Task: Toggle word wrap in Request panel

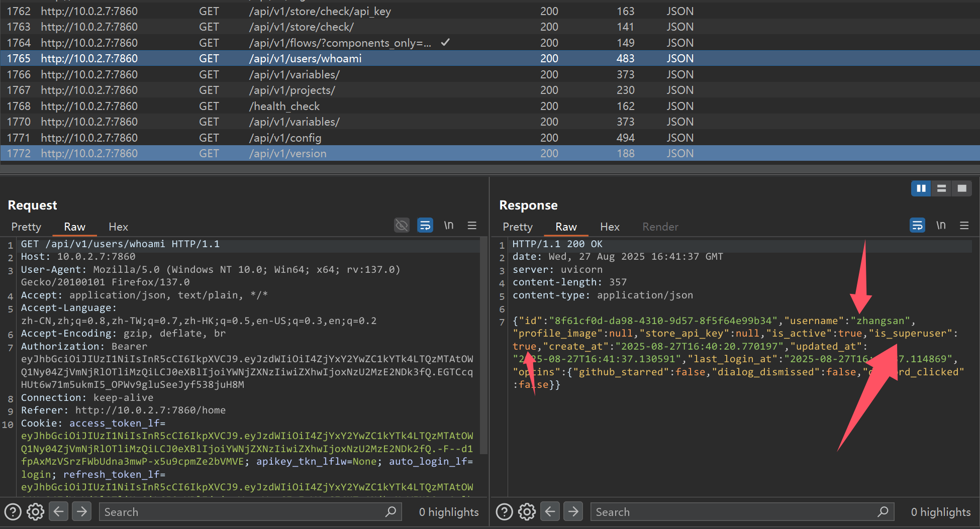Action: click(425, 226)
